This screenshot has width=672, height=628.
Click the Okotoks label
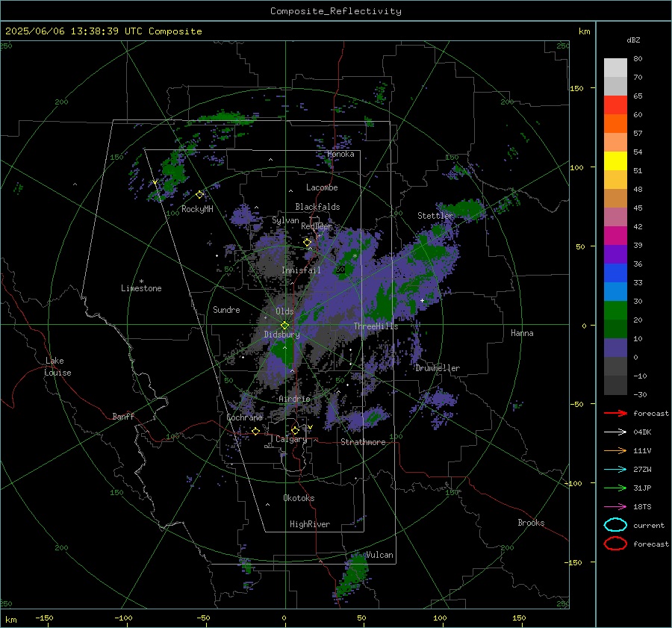[x=299, y=498]
